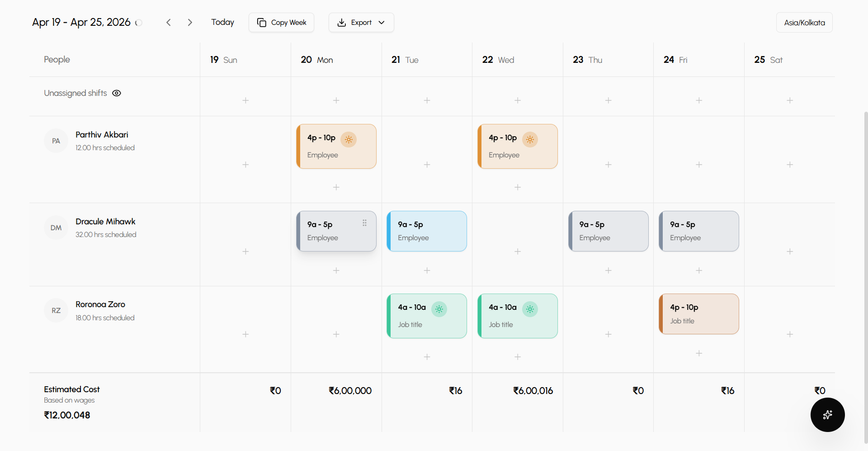The height and width of the screenshot is (451, 868).
Task: Go to the previous week with the left arrow
Action: (169, 22)
